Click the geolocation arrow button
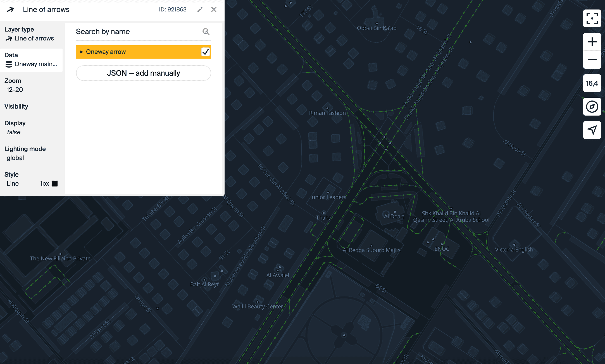 coord(592,130)
